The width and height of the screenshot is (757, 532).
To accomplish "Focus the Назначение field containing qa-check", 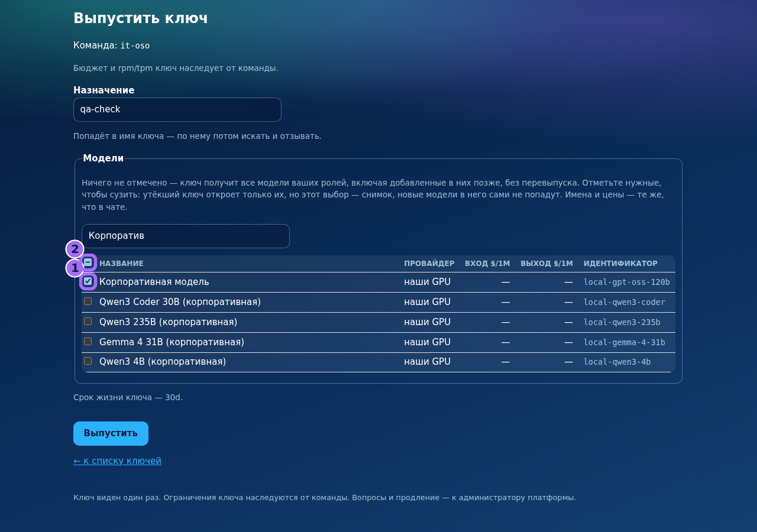I will [177, 109].
